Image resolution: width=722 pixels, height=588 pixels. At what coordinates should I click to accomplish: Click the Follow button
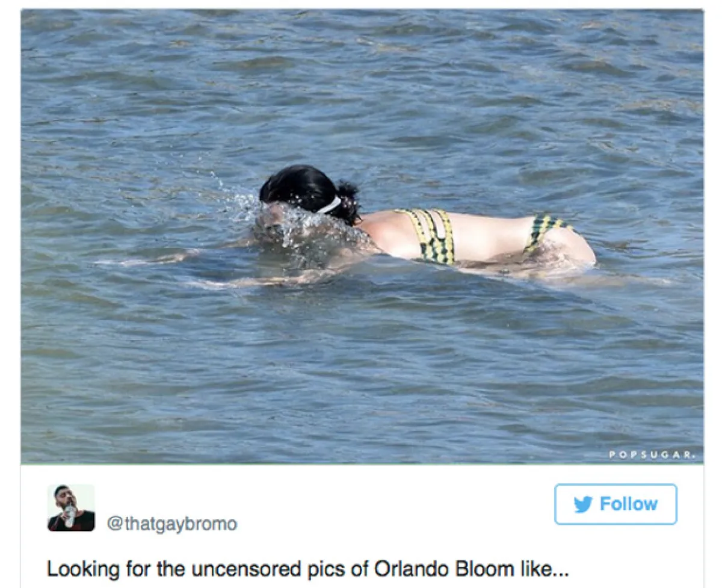[616, 504]
